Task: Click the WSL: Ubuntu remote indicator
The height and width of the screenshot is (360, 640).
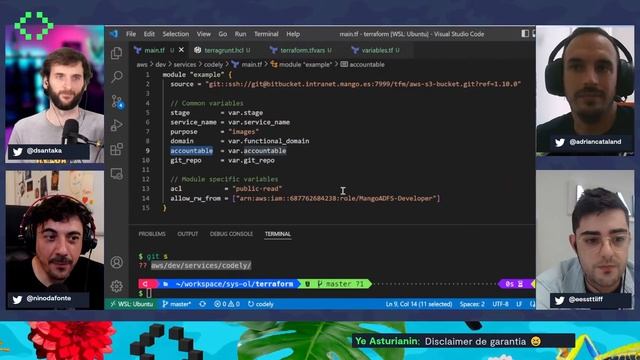Action: click(131, 304)
